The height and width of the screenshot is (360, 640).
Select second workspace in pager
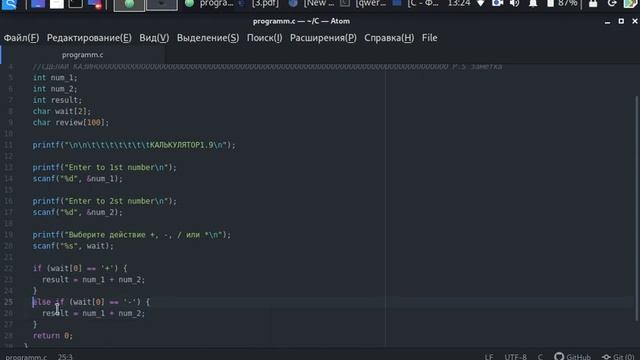(x=162, y=5)
